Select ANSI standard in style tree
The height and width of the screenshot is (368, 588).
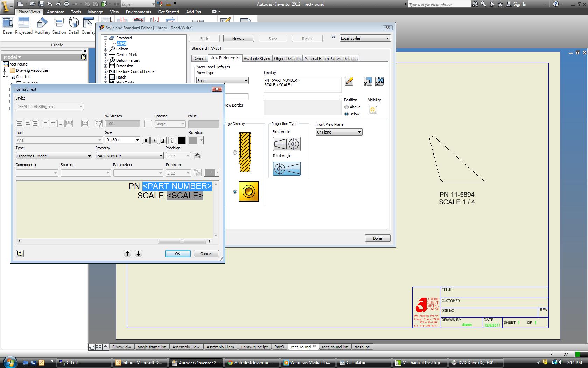coord(122,43)
